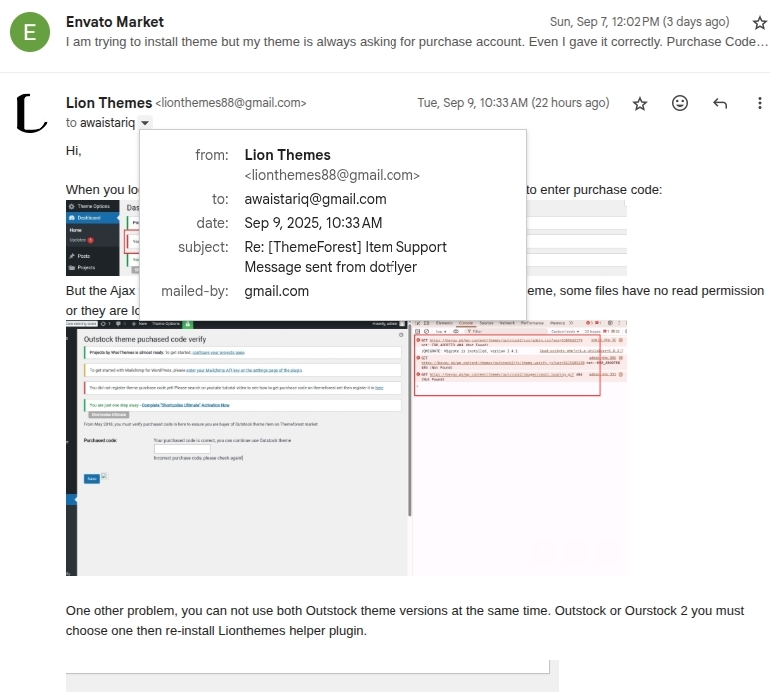The height and width of the screenshot is (692, 784).
Task: Click the gmail.com mailed-by value
Action: point(276,291)
